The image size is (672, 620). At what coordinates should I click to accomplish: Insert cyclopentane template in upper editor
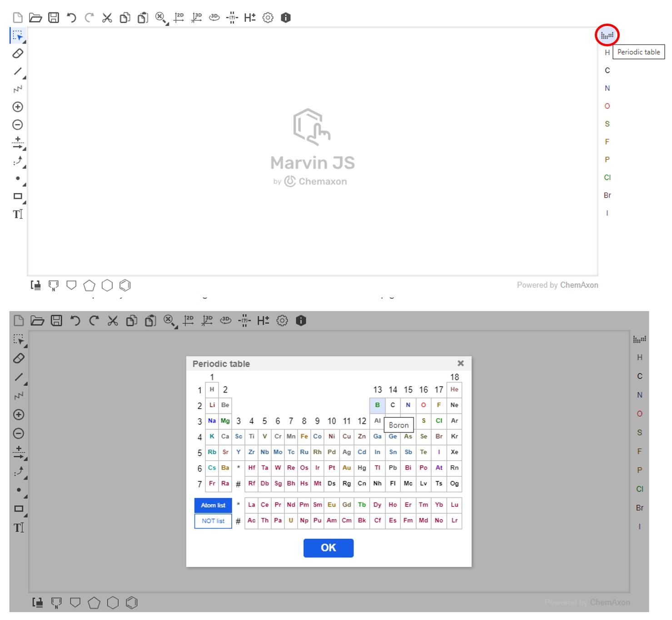(89, 285)
